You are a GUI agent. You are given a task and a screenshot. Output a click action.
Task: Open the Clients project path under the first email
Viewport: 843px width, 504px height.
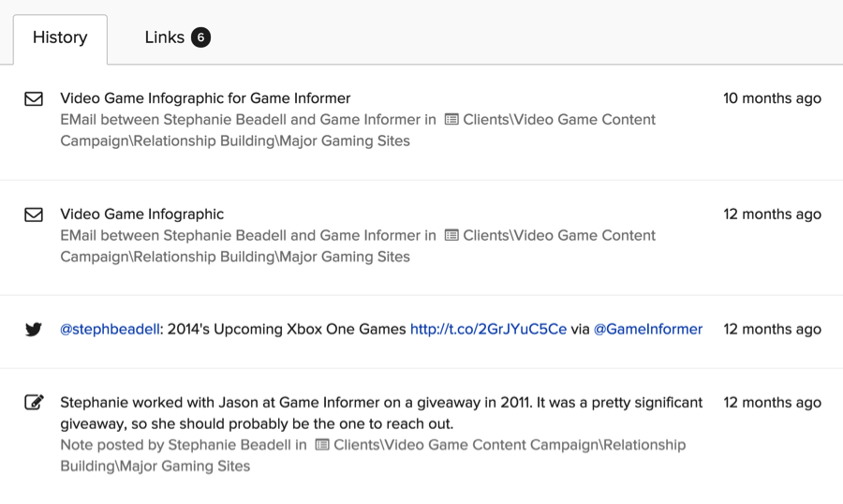tap(559, 120)
